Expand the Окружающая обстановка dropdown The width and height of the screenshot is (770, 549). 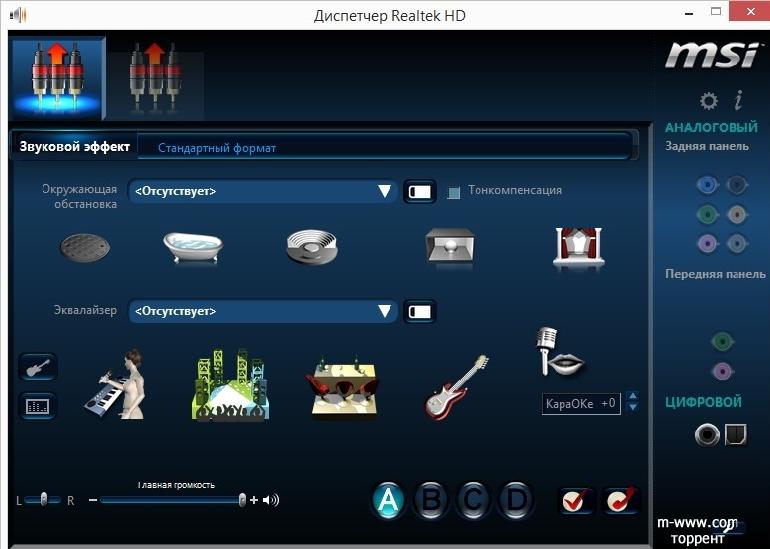click(384, 191)
